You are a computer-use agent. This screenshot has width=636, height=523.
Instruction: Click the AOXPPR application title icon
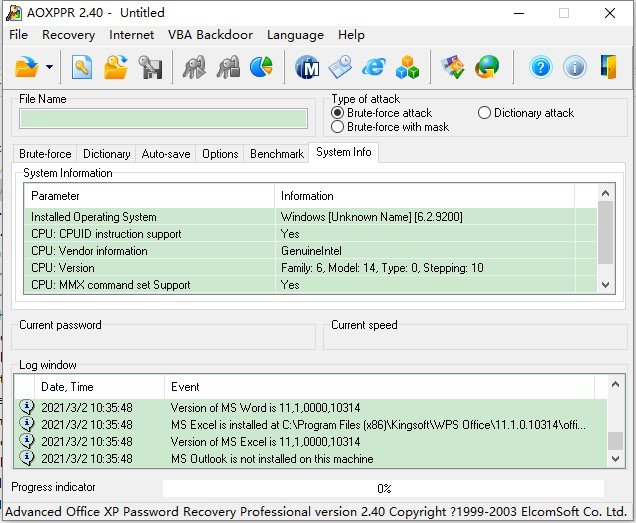coord(14,13)
